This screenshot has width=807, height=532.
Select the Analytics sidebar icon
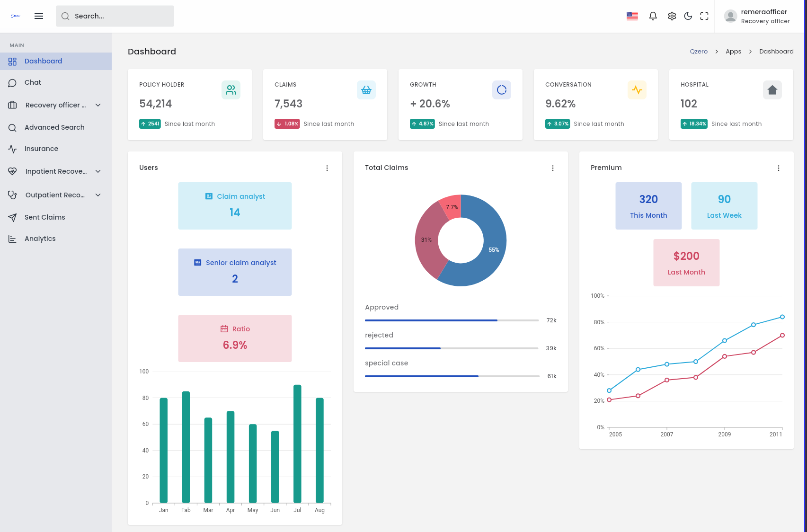coord(12,239)
